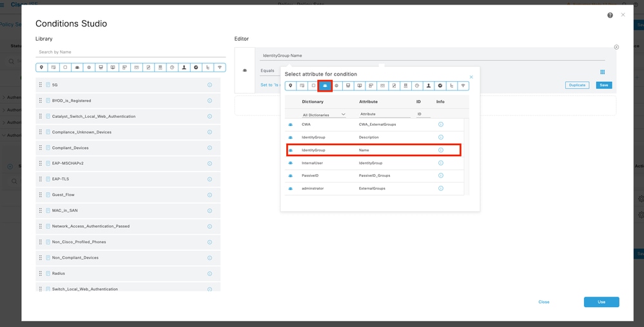Select location pin filter in attribute popup
This screenshot has height=327, width=644.
[290, 86]
